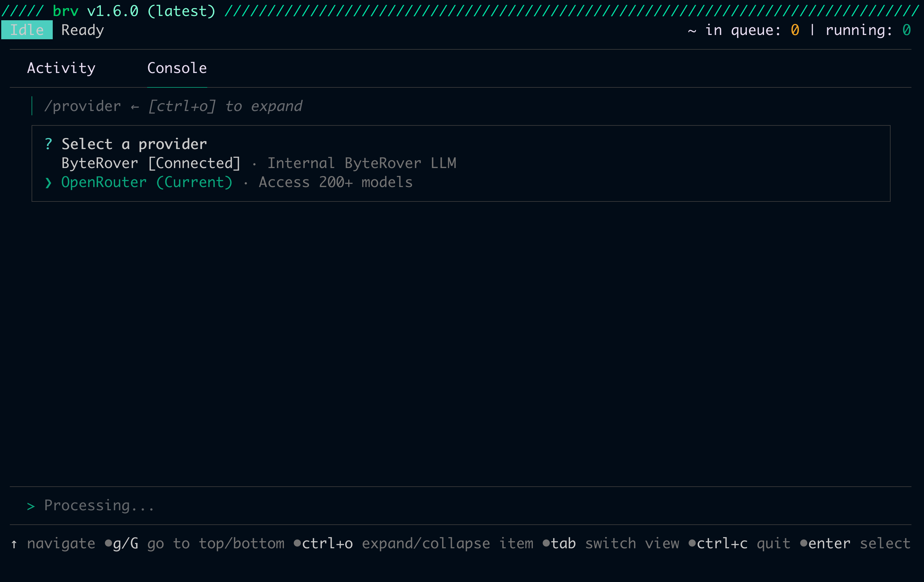Screen dimensions: 924x582
Task: Click the running count number
Action: 906,30
